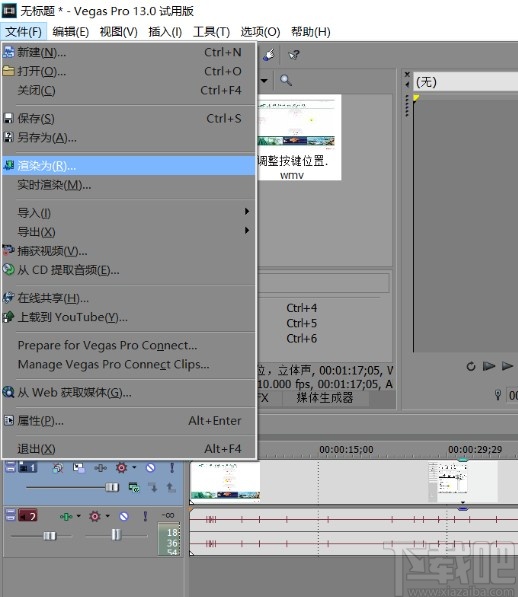
Task: Click the track 1 level slider handle
Action: (x=112, y=487)
